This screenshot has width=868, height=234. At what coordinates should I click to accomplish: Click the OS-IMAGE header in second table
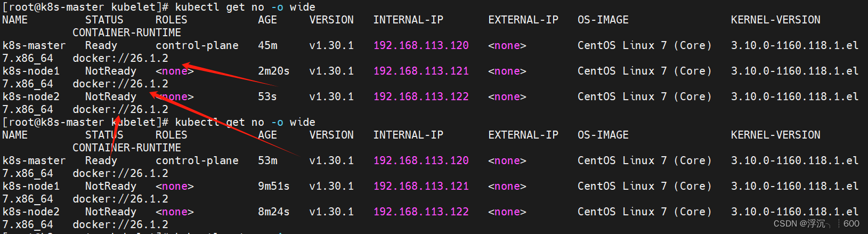point(603,135)
